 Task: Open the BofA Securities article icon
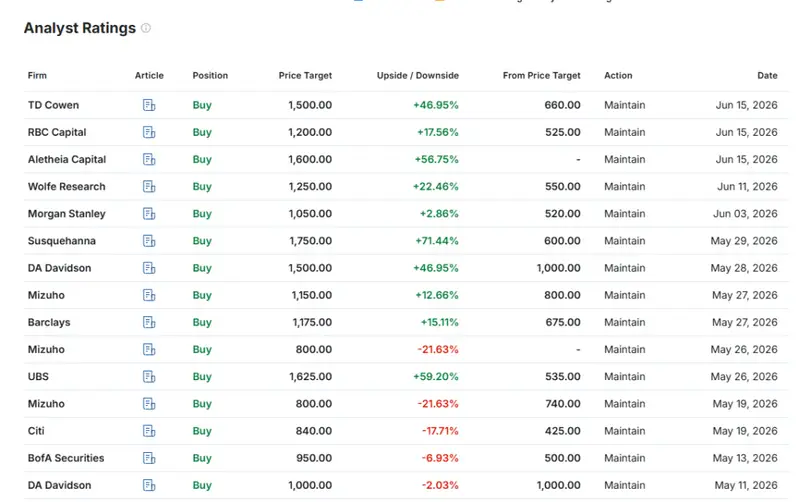(149, 458)
